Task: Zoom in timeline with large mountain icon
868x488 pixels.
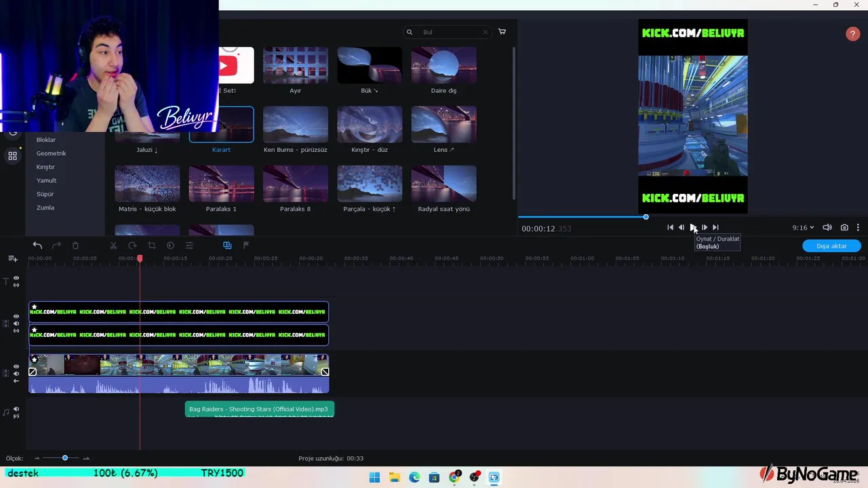Action: [x=86, y=458]
